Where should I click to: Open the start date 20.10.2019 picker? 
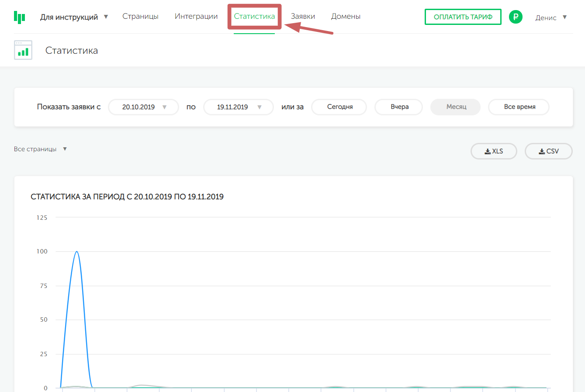point(143,107)
